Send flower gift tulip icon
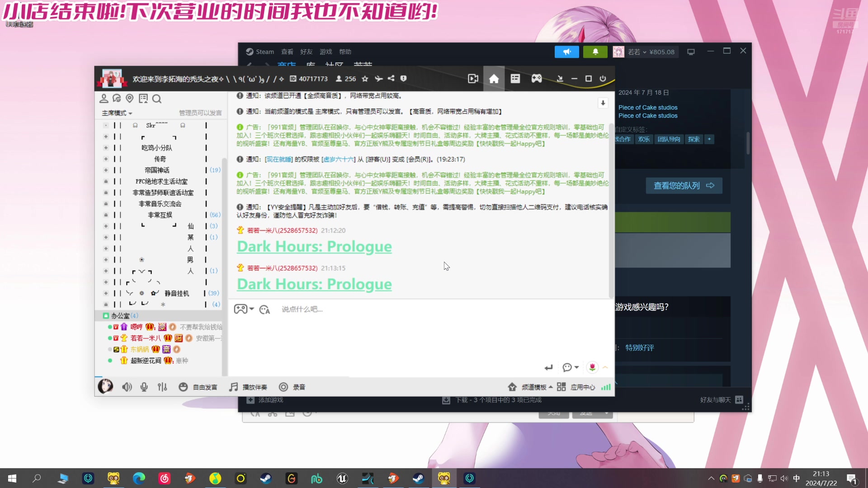This screenshot has width=868, height=488. pyautogui.click(x=592, y=367)
